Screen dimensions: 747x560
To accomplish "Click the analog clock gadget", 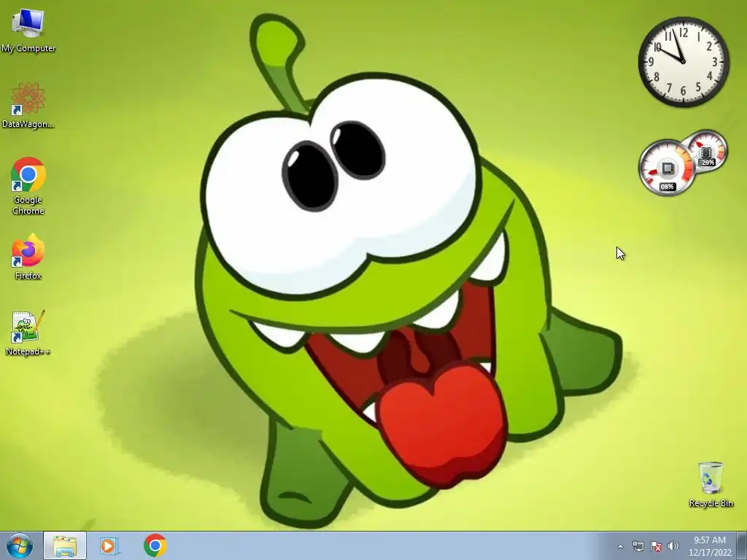I will (684, 61).
